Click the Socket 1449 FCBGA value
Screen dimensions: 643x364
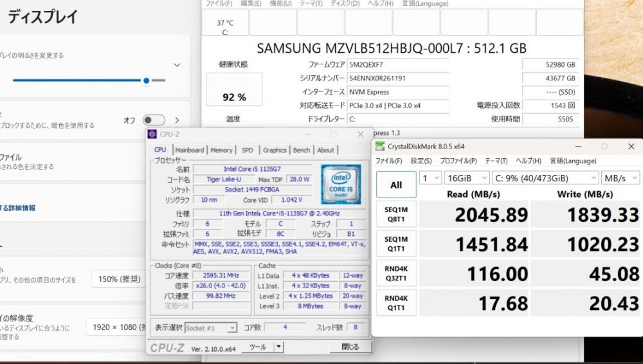pos(252,190)
